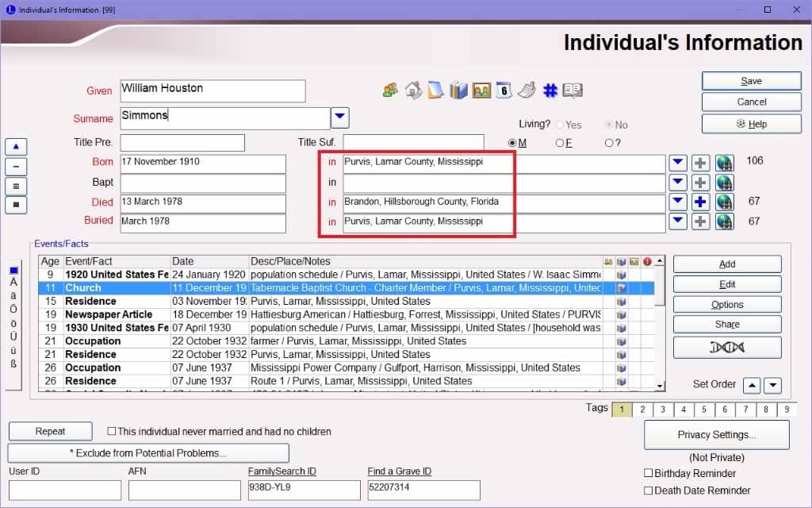Image resolution: width=812 pixels, height=508 pixels.
Task: Click the globe icon for the Died place
Action: pyautogui.click(x=724, y=202)
